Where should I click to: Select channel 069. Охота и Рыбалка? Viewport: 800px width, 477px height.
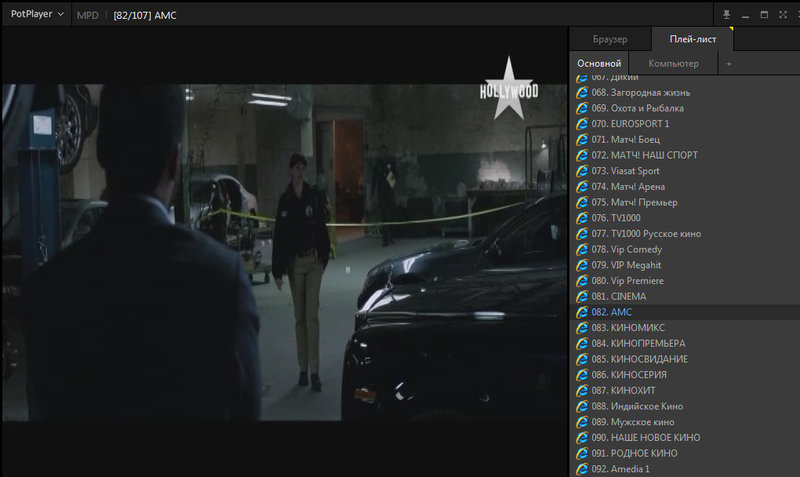685,108
